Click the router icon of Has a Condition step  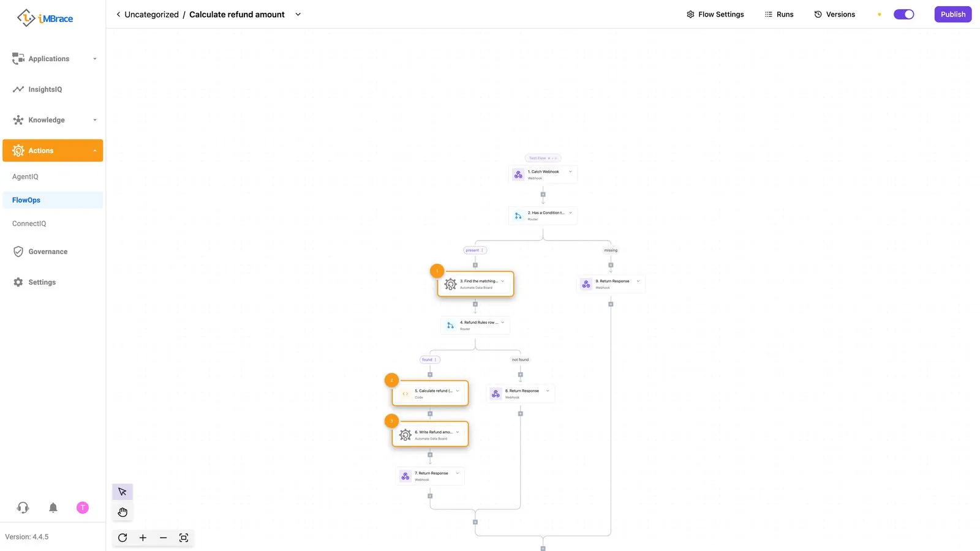(x=518, y=216)
